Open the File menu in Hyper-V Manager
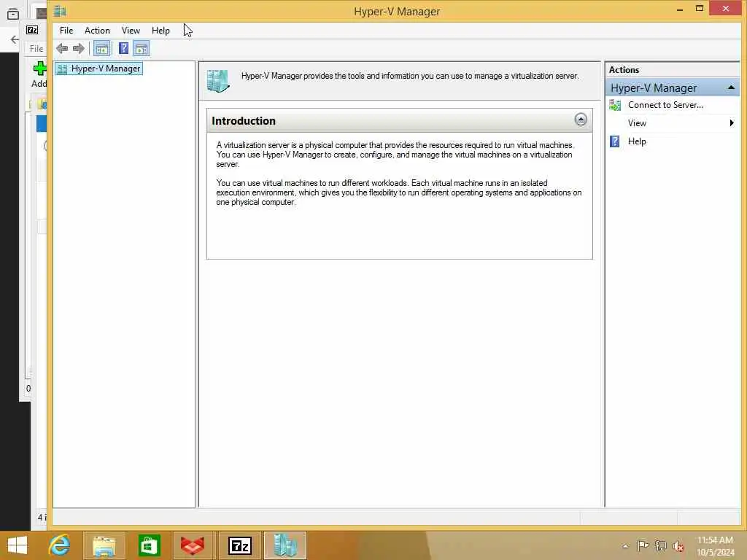747x560 pixels. coord(66,31)
